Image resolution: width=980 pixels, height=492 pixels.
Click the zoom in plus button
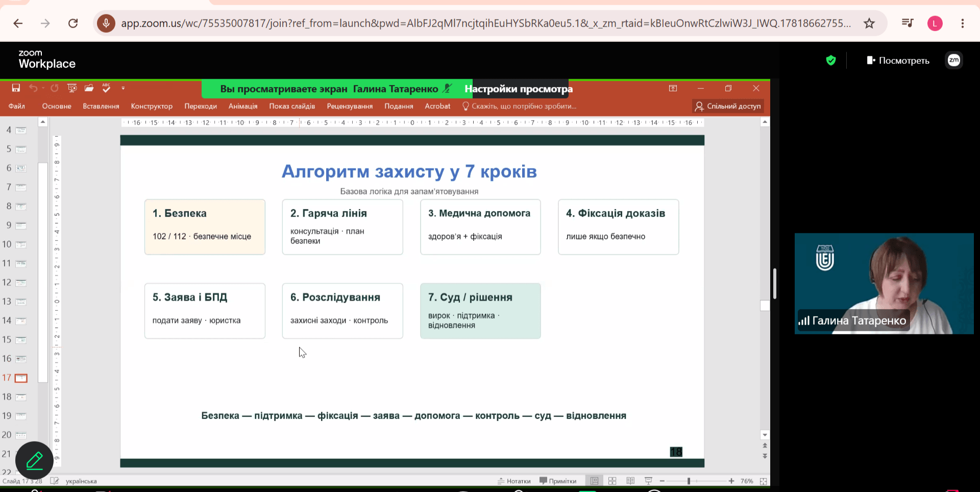[x=731, y=481]
